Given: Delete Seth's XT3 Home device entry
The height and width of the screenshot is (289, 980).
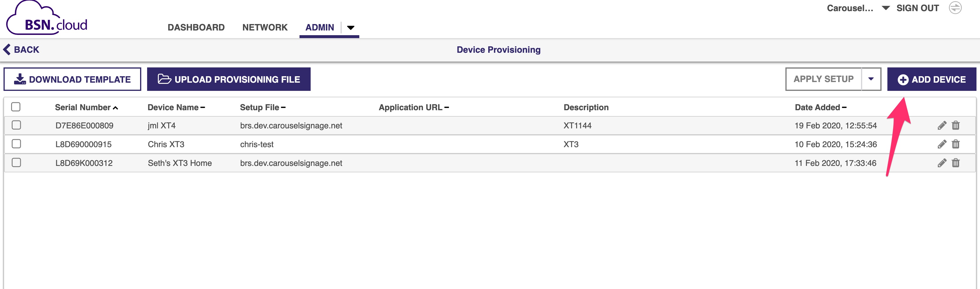Looking at the screenshot, I should click(956, 163).
